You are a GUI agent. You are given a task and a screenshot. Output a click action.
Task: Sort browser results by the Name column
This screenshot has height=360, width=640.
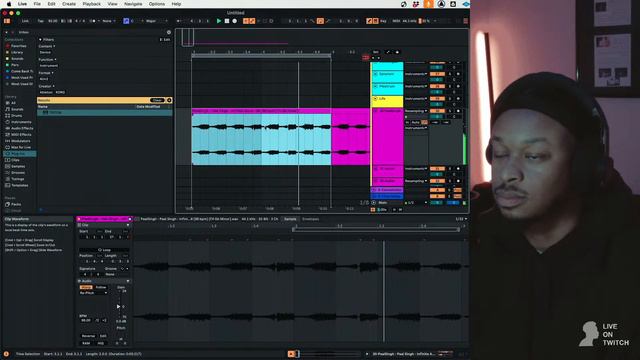[43, 107]
